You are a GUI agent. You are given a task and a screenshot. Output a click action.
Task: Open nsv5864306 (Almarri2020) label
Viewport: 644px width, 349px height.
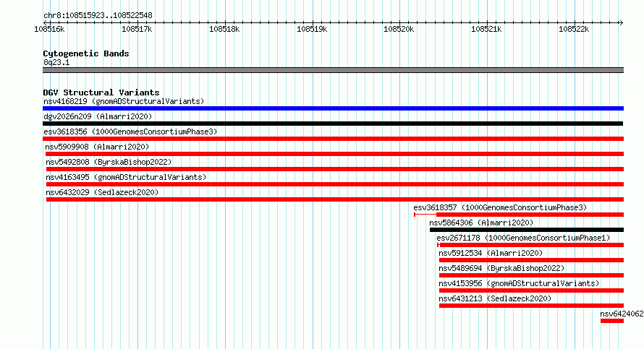tap(481, 223)
